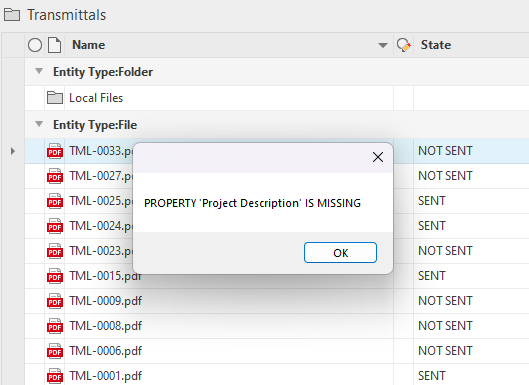Click SENT state of TML-0024
Image resolution: width=529 pixels, height=385 pixels.
431,226
